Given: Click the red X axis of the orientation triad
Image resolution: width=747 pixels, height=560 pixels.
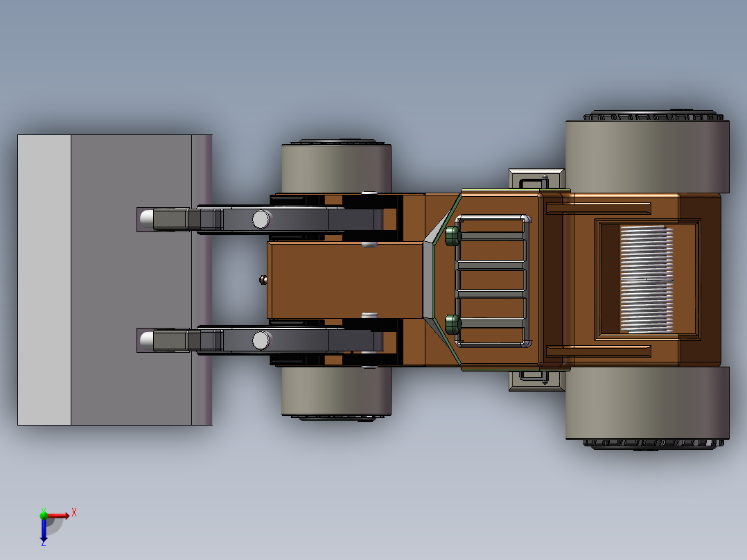Looking at the screenshot, I should pos(58,516).
